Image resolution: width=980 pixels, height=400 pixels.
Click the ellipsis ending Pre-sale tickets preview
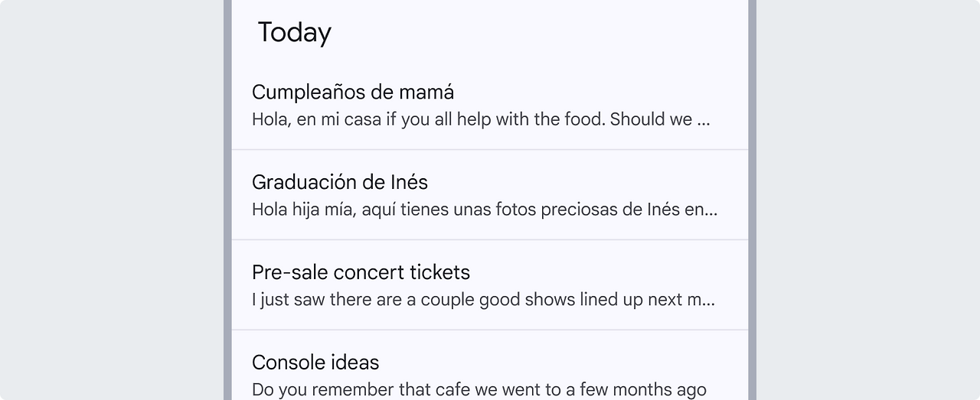710,301
